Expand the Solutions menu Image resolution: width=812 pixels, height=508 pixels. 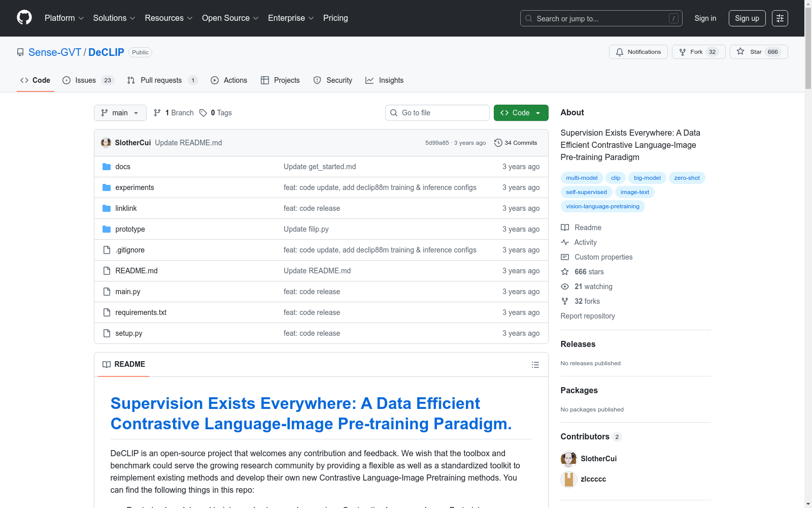click(114, 18)
